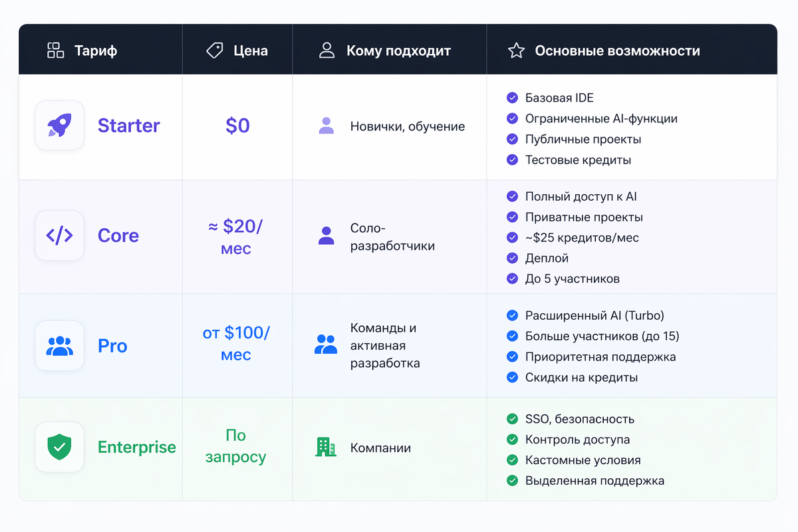Click the По запросу price text

tap(236, 446)
